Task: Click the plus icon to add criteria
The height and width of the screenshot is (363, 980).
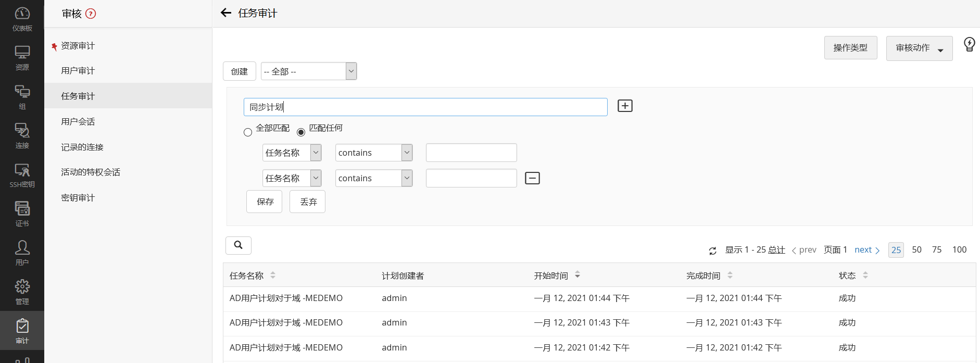Action: pyautogui.click(x=625, y=106)
